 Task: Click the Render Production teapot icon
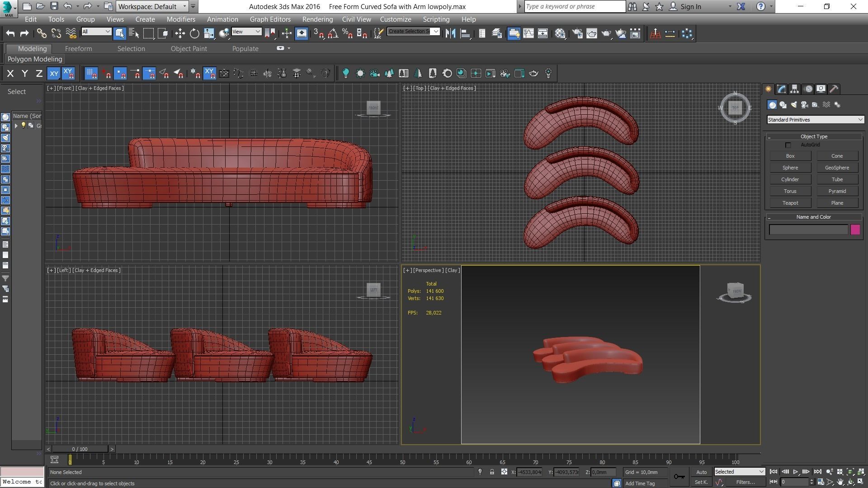[x=606, y=33]
